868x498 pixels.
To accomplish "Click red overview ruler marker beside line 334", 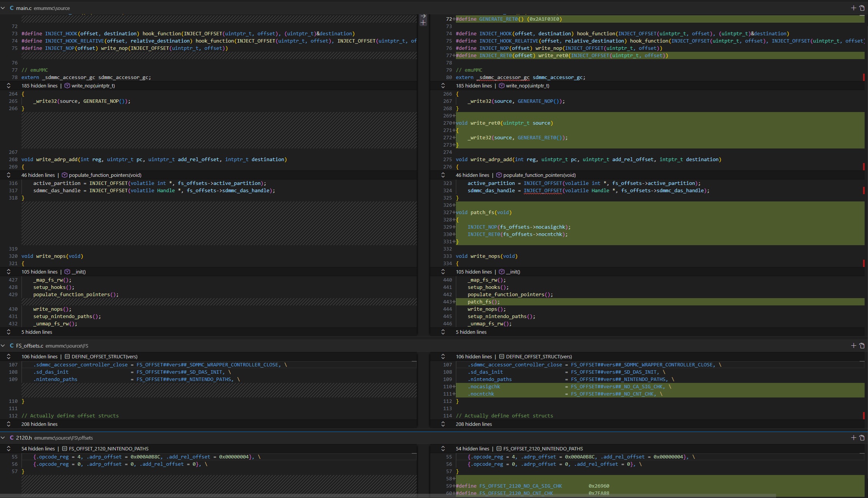I will pos(863,263).
